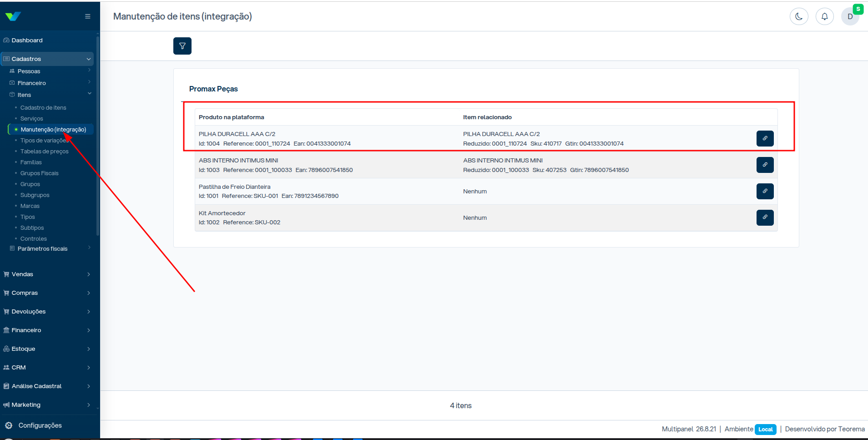Screen dimensions: 868x440
Task: Expand the CRM menu
Action: pos(47,368)
